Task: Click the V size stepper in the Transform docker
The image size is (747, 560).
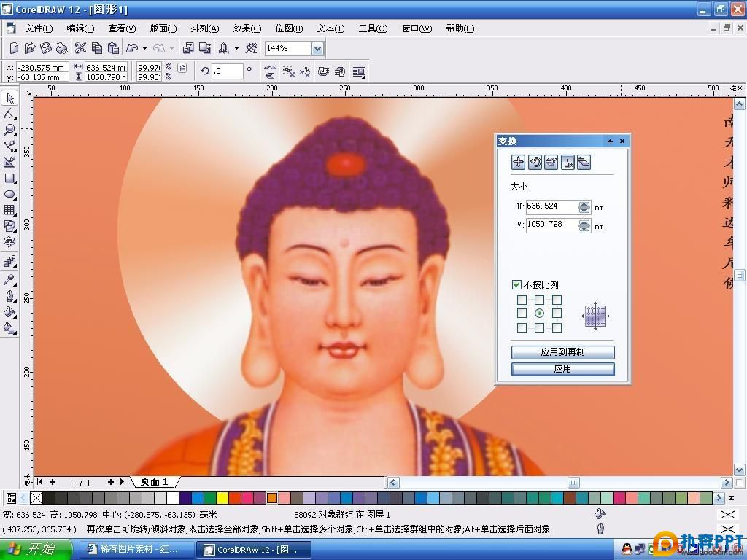Action: coord(584,225)
